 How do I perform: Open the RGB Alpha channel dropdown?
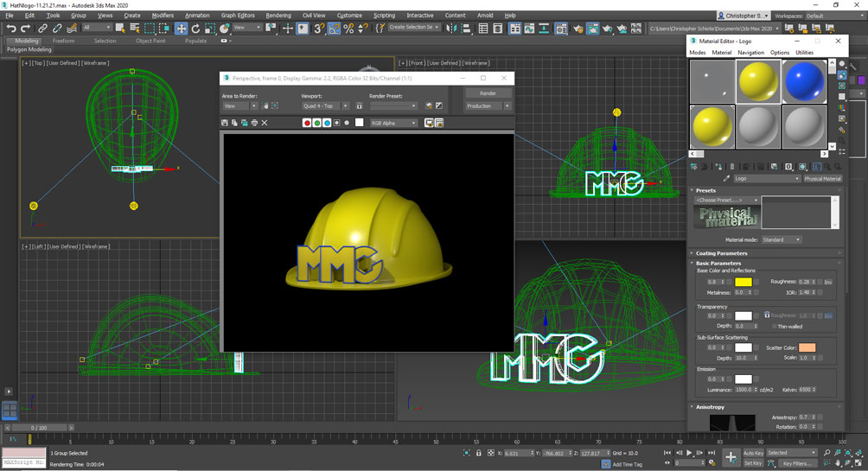[393, 123]
